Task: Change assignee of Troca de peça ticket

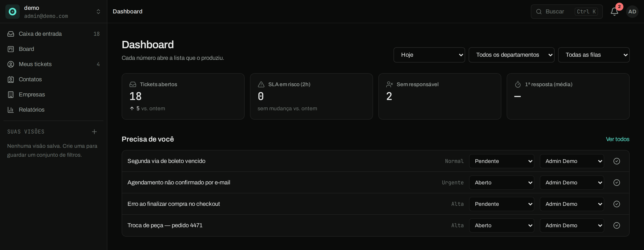Action: coord(572,225)
